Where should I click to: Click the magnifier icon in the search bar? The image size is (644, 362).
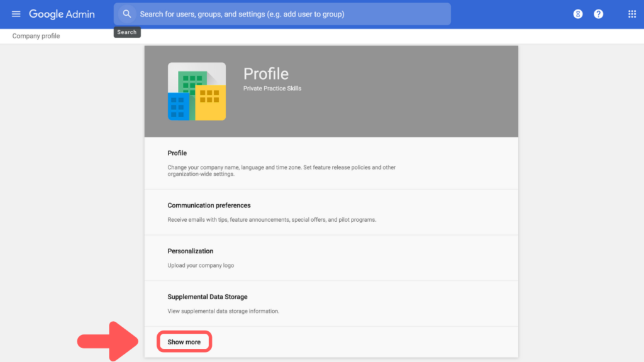point(126,13)
